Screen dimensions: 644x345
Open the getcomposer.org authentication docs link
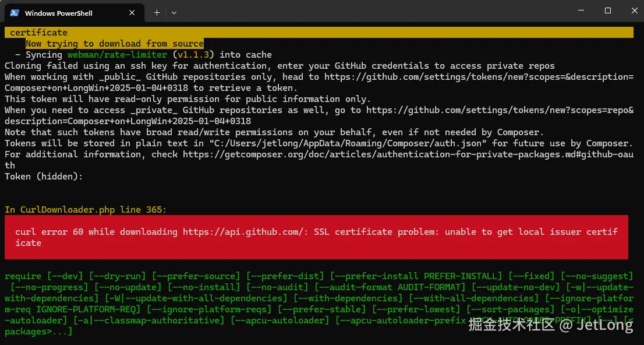408,154
